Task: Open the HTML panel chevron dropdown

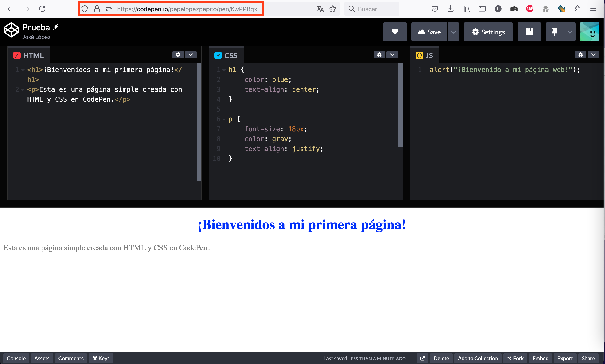Action: (191, 55)
